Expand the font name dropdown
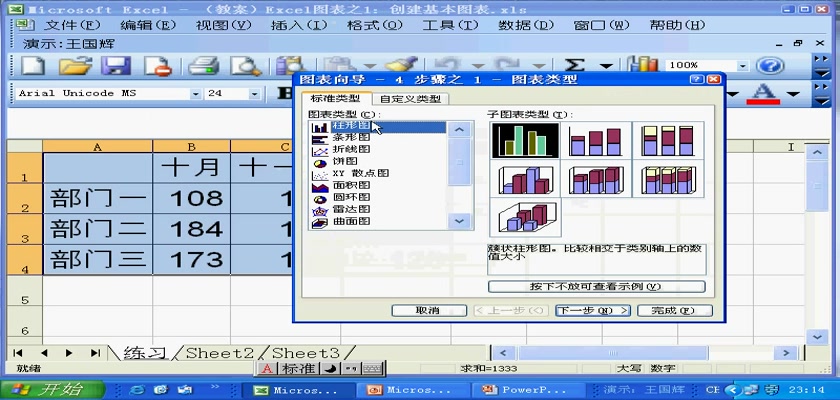This screenshot has width=840, height=400. tap(195, 93)
